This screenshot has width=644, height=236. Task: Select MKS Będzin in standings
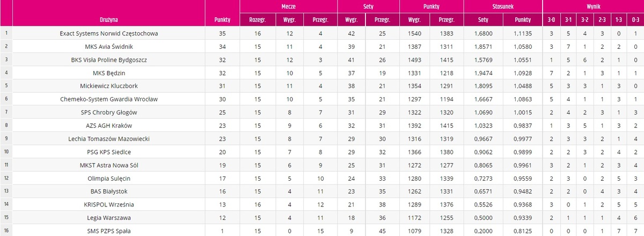pos(109,72)
